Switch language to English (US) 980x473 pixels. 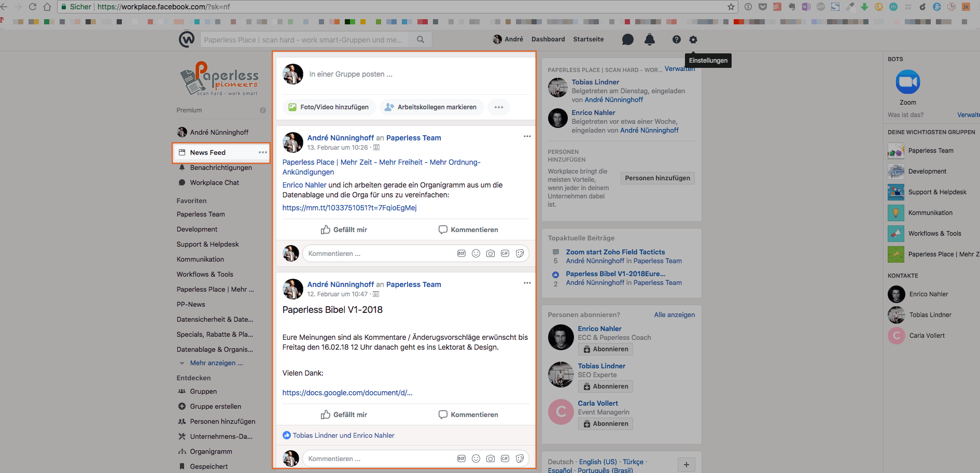[597, 462]
